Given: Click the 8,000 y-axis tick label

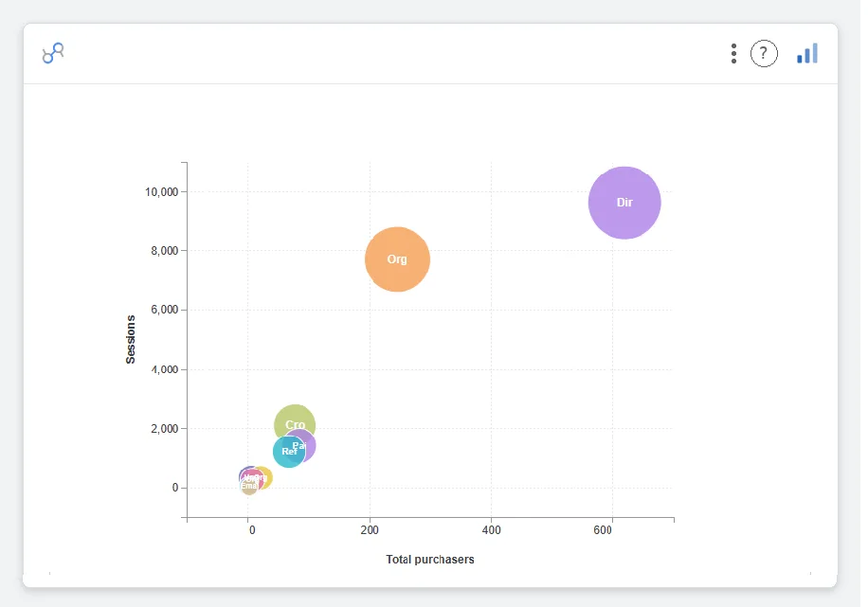Looking at the screenshot, I should [x=165, y=251].
